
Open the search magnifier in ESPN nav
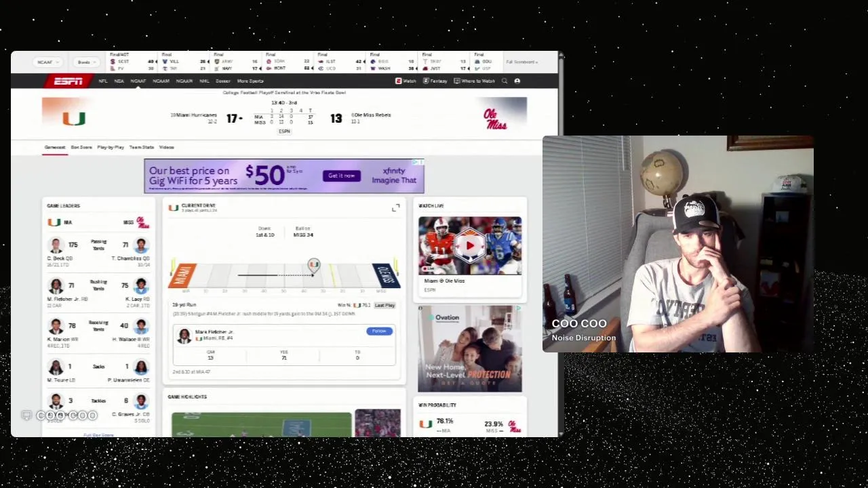click(505, 81)
